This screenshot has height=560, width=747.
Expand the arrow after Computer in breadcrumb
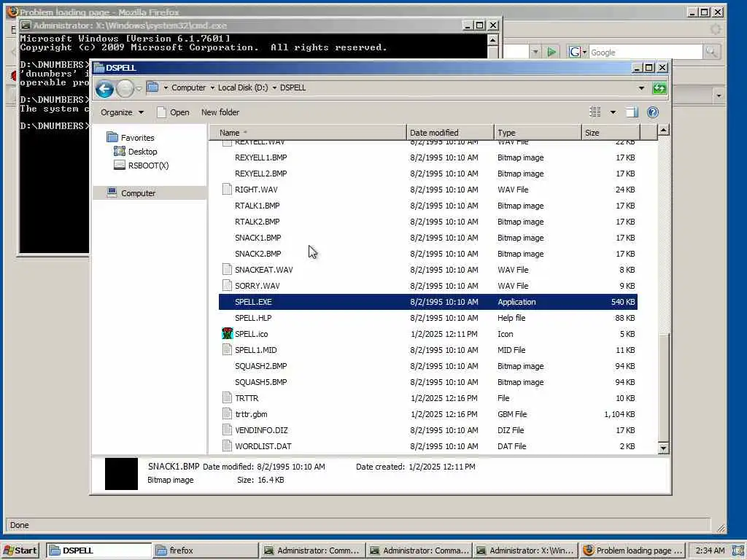[x=212, y=88]
